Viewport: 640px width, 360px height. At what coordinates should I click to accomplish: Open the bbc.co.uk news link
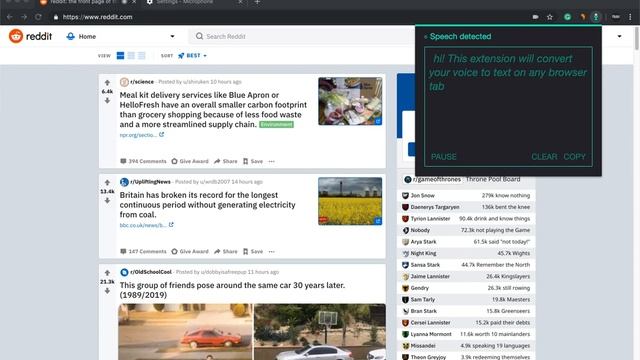click(147, 225)
